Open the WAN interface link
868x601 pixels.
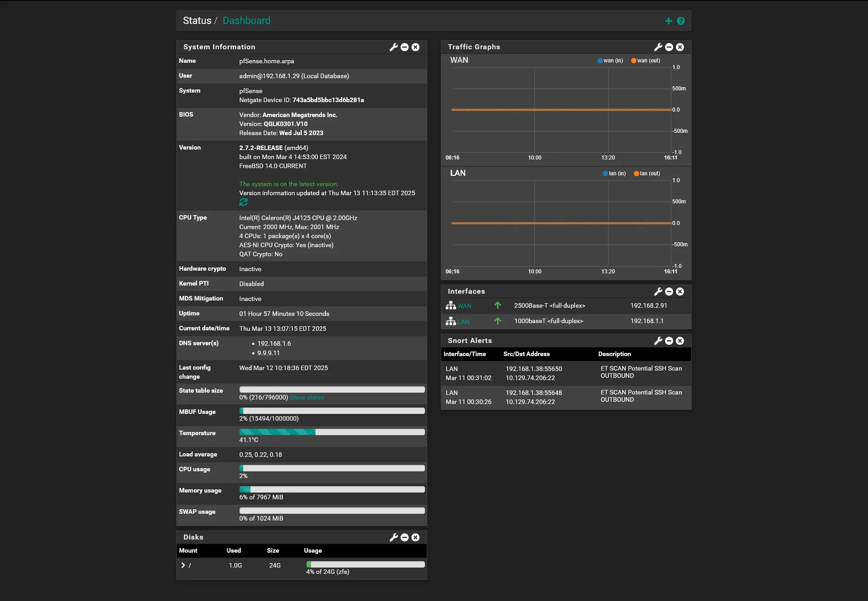tap(464, 306)
